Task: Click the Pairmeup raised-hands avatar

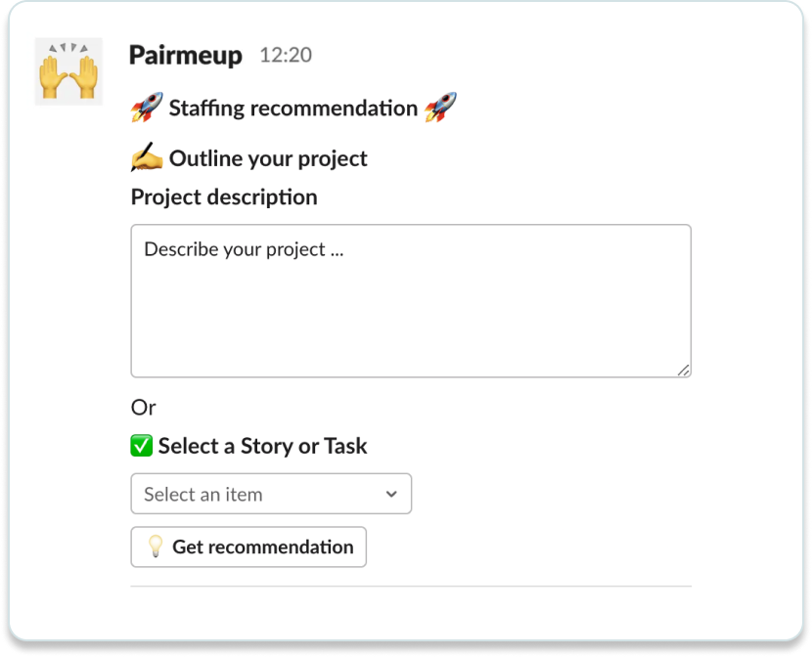Action: point(68,71)
